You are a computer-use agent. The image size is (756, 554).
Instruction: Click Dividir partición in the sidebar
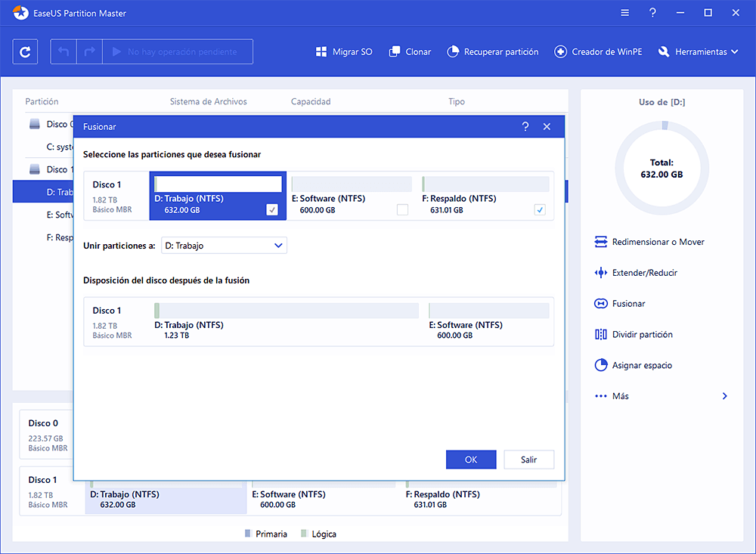click(x=642, y=335)
